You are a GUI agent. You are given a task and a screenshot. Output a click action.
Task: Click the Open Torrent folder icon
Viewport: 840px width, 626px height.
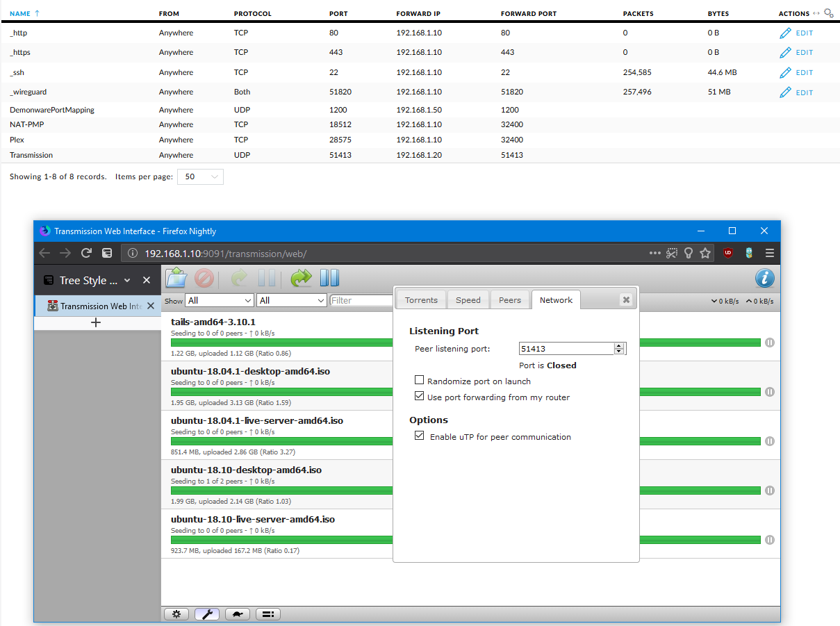click(x=176, y=278)
